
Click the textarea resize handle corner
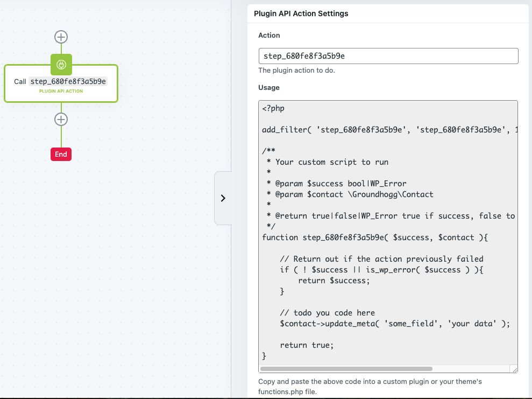pos(514,369)
